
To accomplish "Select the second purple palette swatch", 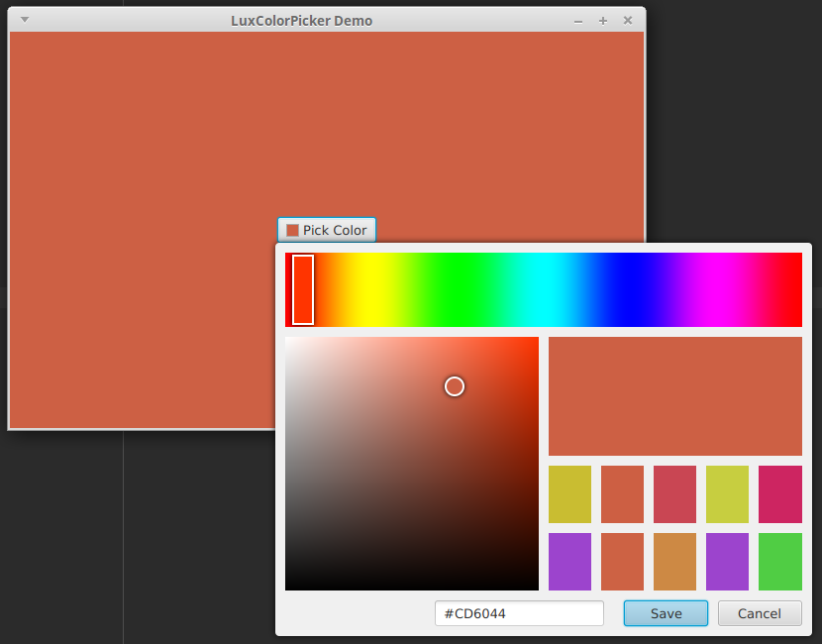I will (727, 561).
